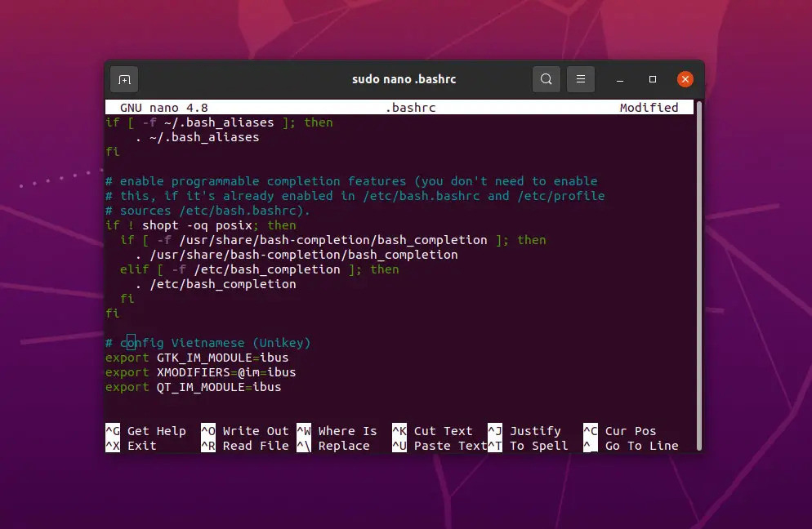Click the Modified indicator in nano's header
The height and width of the screenshot is (529, 812).
point(649,107)
